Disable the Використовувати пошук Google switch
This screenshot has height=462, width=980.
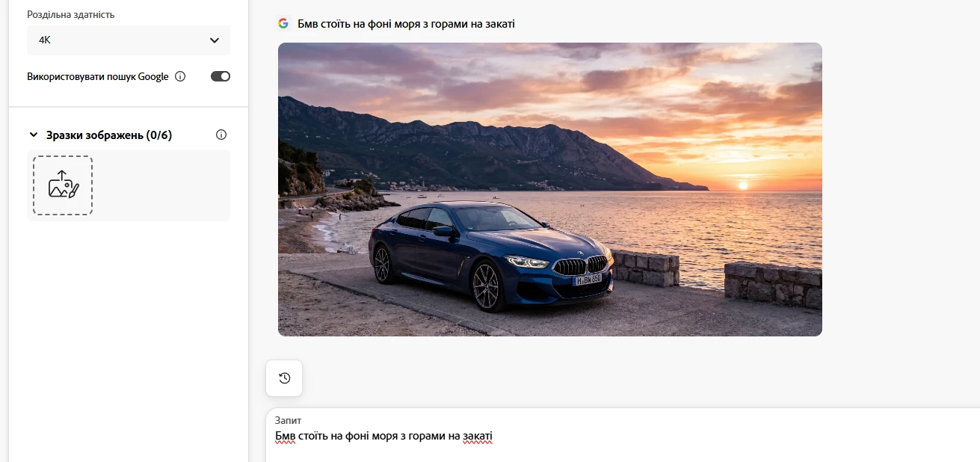[x=221, y=76]
